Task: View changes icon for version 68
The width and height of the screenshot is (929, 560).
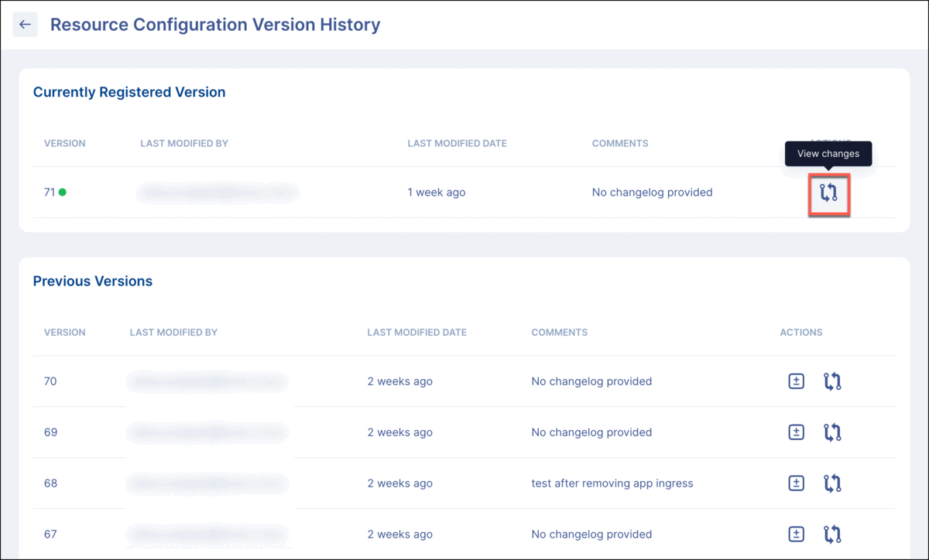Action: (x=832, y=483)
